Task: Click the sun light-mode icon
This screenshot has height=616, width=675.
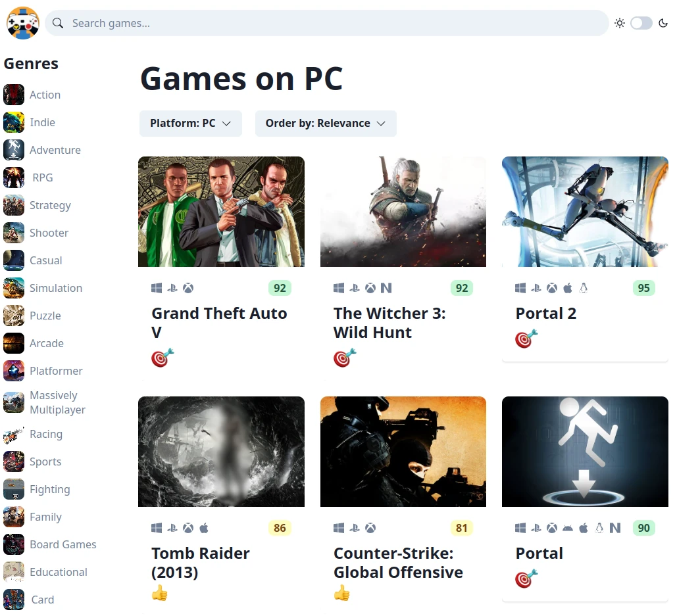Action: (620, 23)
